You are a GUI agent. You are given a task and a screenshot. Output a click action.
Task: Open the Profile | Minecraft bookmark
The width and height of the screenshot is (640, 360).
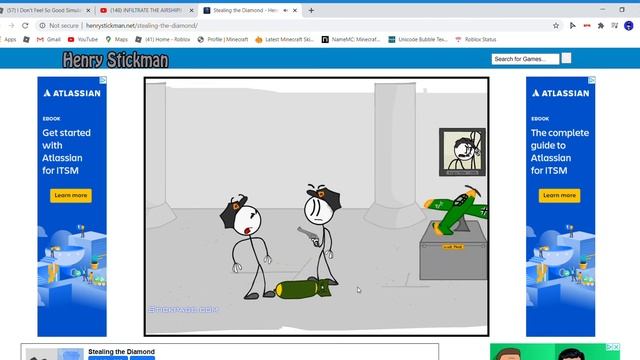point(223,40)
